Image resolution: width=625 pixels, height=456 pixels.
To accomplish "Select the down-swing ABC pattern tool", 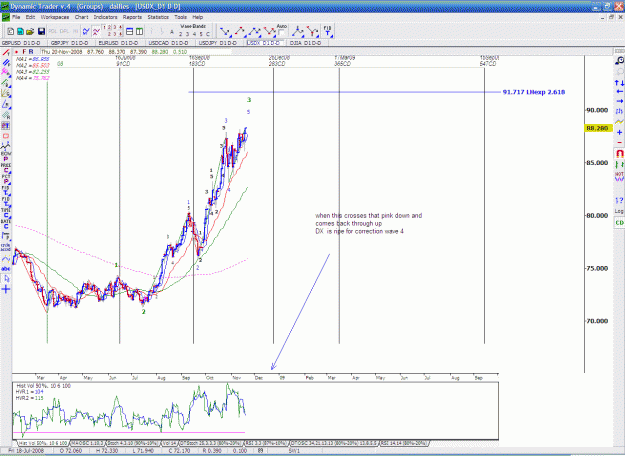I will click(x=269, y=31).
